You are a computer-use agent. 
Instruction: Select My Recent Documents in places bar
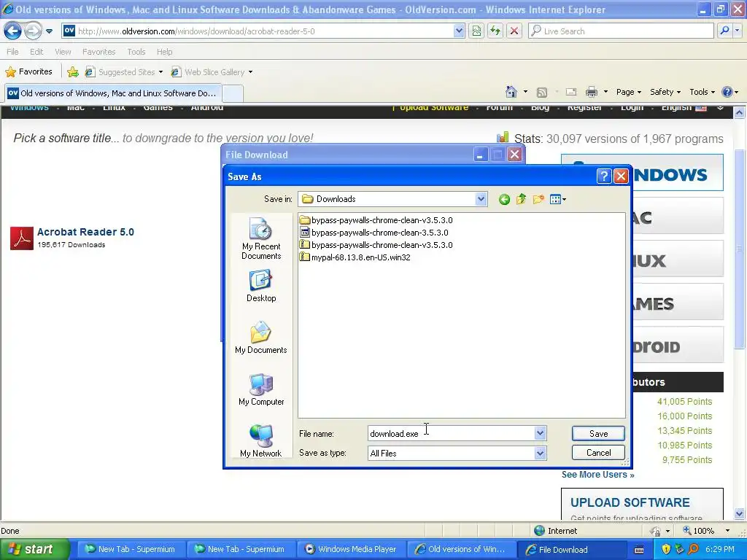pyautogui.click(x=261, y=238)
